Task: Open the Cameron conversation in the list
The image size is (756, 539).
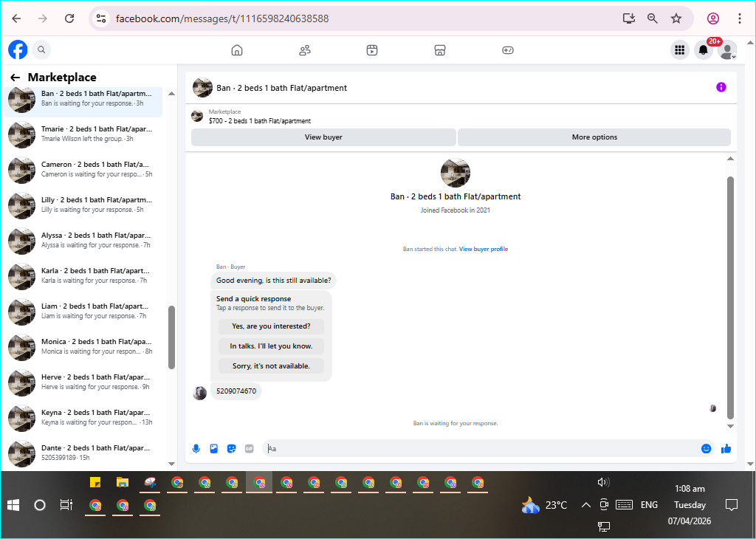Action: point(83,170)
